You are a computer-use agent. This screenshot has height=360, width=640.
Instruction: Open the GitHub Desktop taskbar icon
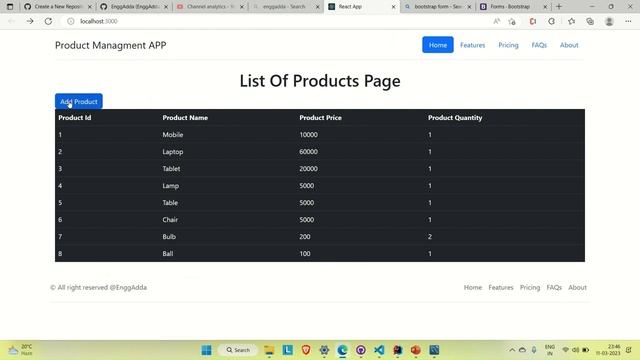click(x=361, y=350)
